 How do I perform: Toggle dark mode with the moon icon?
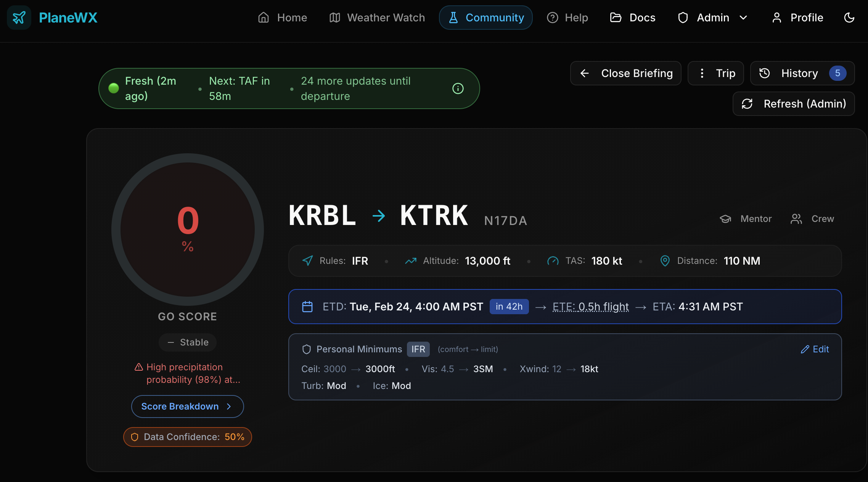850,18
